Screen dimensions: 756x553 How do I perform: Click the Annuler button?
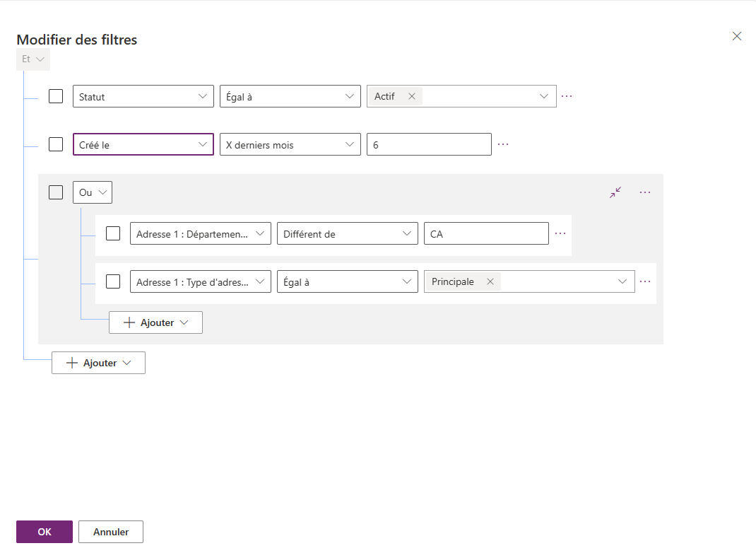pos(111,531)
